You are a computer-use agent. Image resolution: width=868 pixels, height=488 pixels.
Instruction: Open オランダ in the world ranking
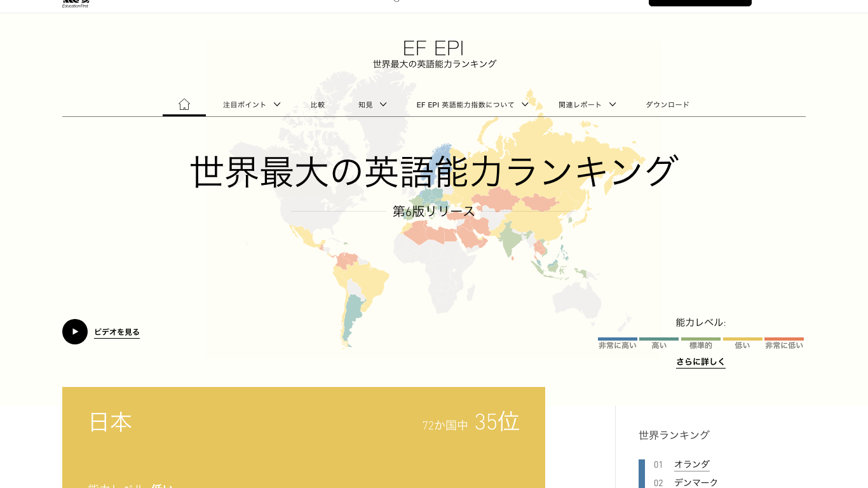click(x=692, y=464)
